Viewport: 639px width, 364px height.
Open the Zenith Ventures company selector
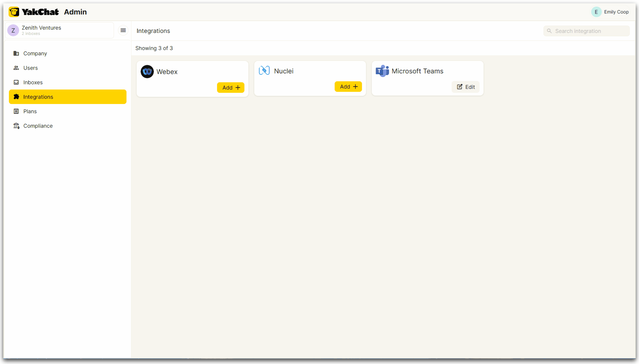coord(59,30)
